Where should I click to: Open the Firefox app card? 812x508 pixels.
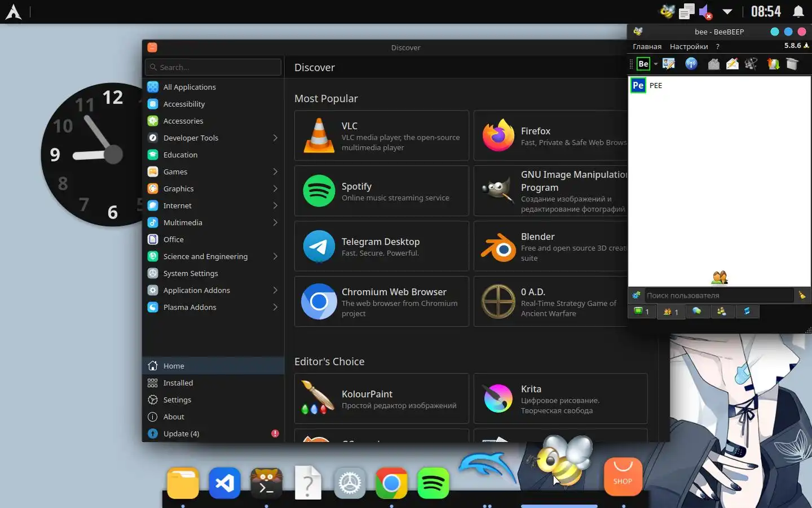pos(550,135)
